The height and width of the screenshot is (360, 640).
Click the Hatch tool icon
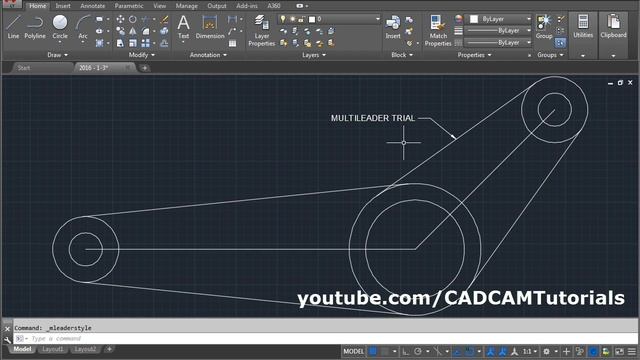pos(99,43)
